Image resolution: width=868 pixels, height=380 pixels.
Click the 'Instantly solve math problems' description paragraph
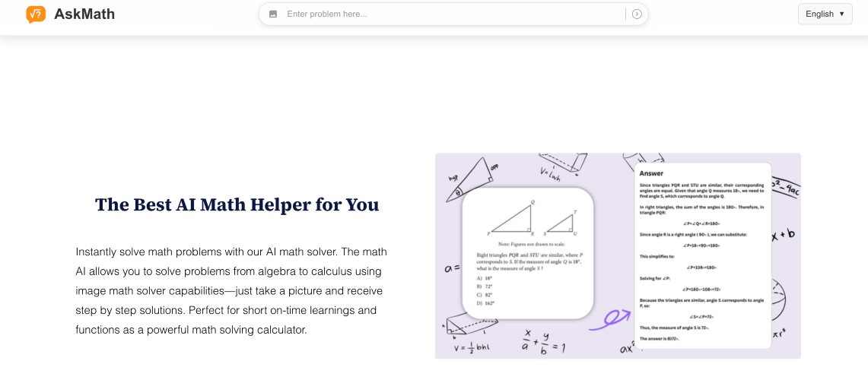point(231,291)
